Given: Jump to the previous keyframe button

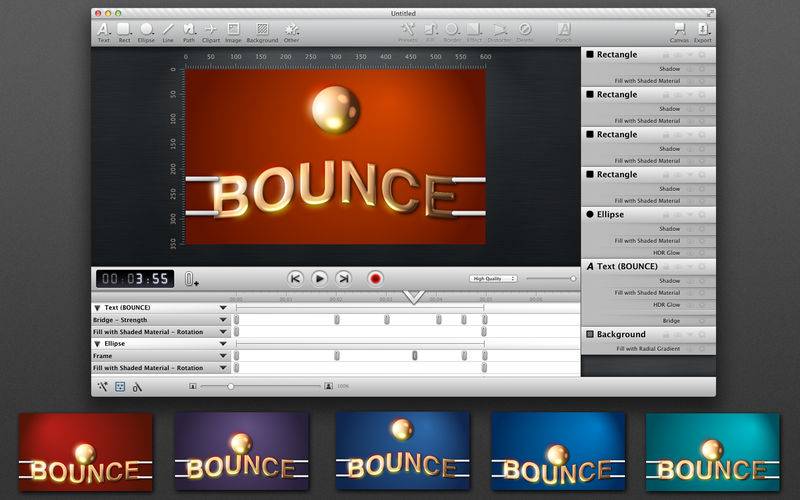Looking at the screenshot, I should pyautogui.click(x=295, y=279).
